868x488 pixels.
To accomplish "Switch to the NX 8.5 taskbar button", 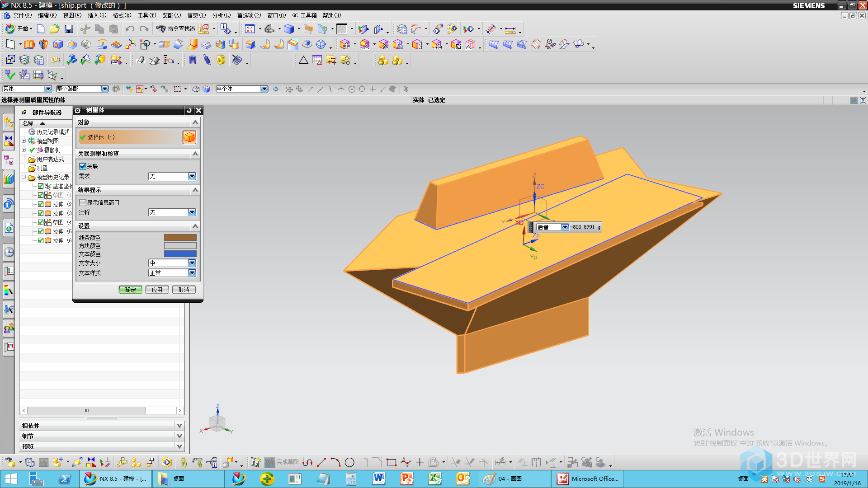I will [116, 479].
